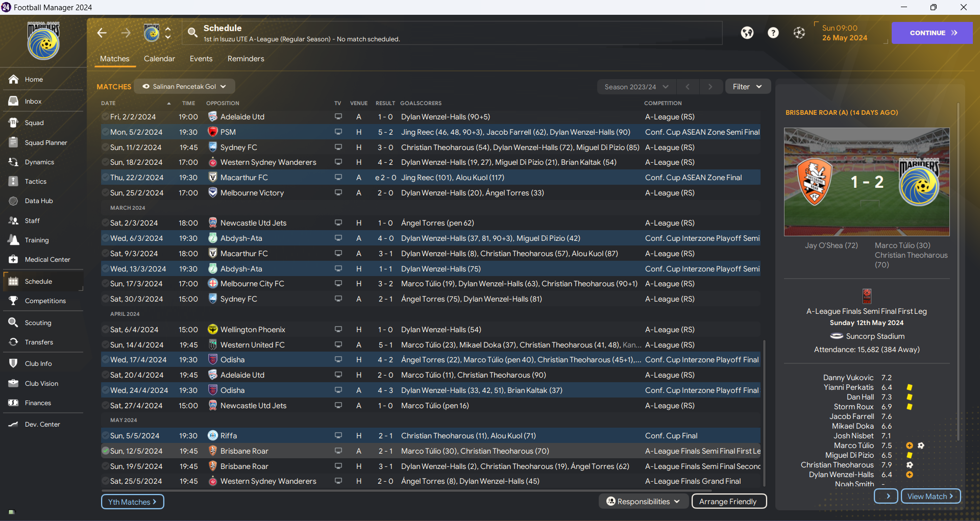Open the Home sidebar icon
The width and height of the screenshot is (980, 521).
(x=14, y=79)
